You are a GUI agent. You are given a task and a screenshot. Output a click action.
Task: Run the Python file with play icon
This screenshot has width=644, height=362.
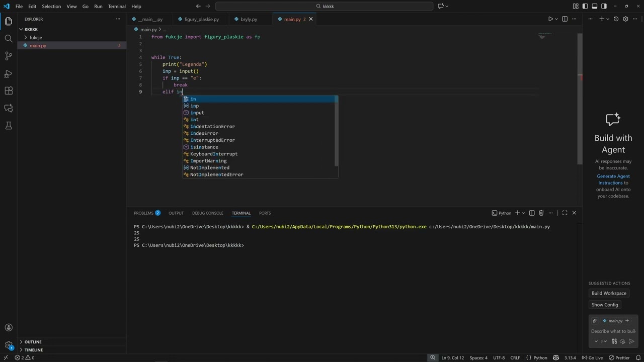coord(550,19)
